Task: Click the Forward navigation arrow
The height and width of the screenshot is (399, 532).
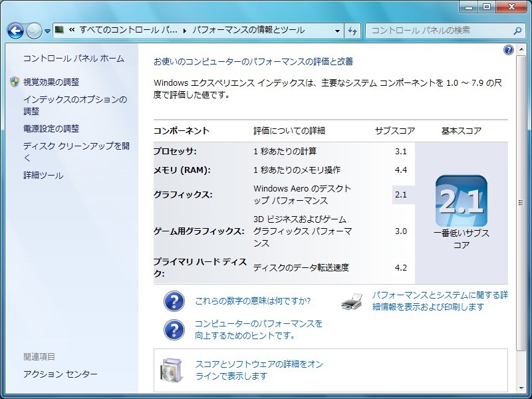Action: 34,31
